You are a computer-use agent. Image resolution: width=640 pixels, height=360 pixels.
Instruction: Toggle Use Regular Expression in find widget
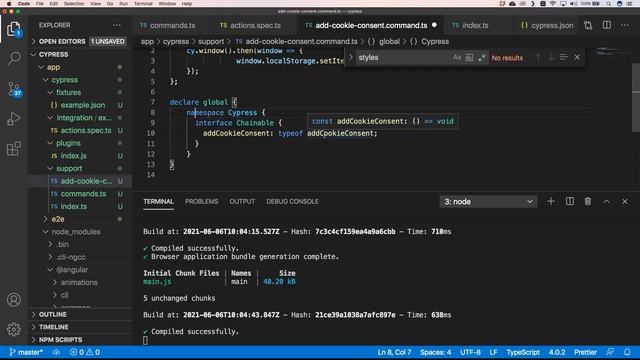click(x=482, y=58)
